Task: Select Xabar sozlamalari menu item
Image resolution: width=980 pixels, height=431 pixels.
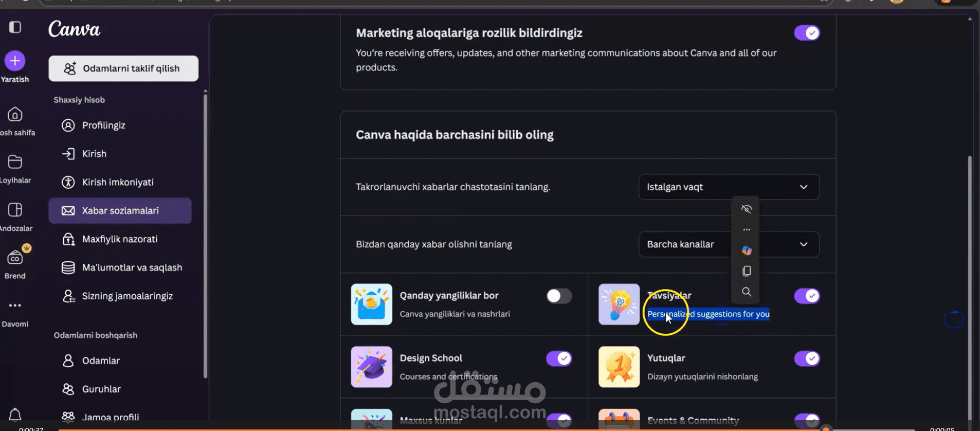Action: (x=120, y=211)
